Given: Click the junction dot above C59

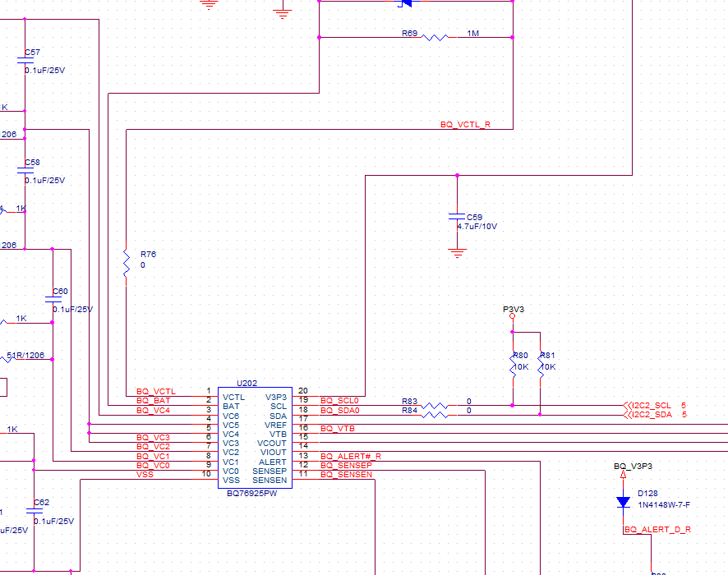Looking at the screenshot, I should [x=457, y=176].
